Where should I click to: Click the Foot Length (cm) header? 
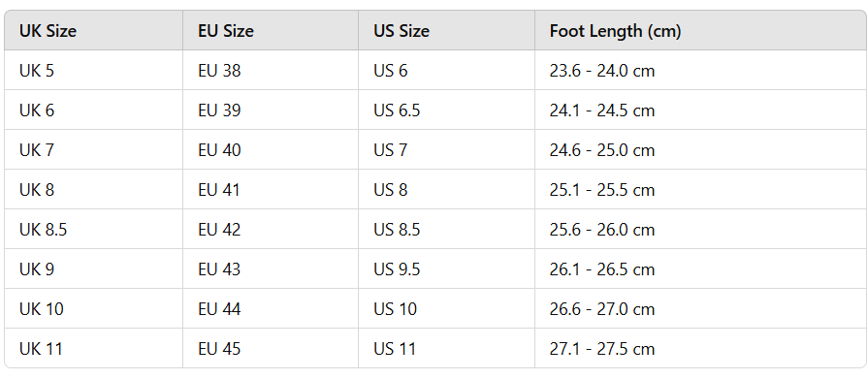[x=699, y=30]
